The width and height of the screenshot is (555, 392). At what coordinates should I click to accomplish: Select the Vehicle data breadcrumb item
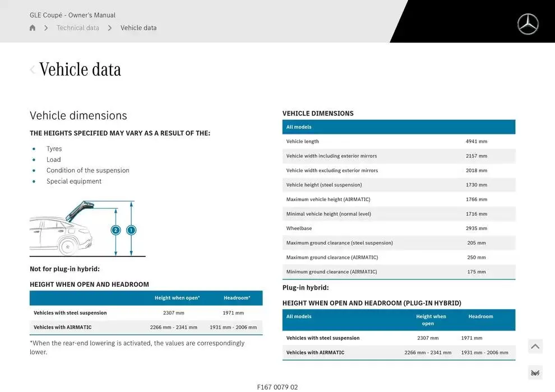pos(138,28)
